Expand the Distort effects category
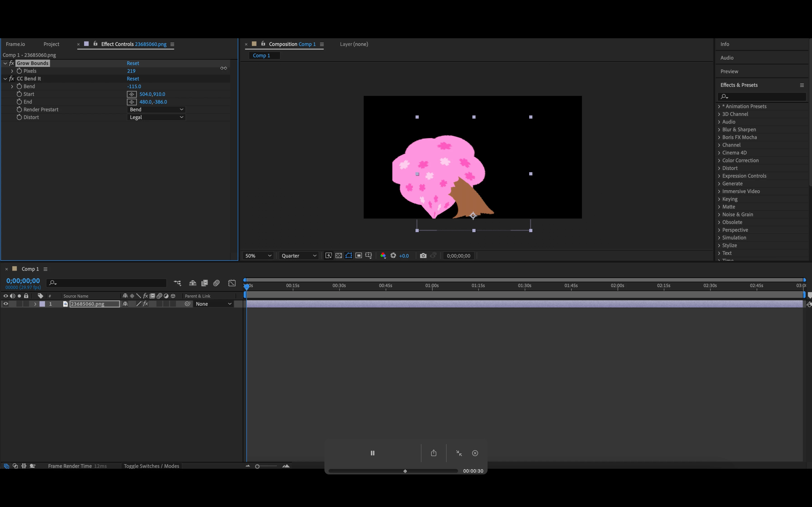This screenshot has width=812, height=507. (x=730, y=168)
